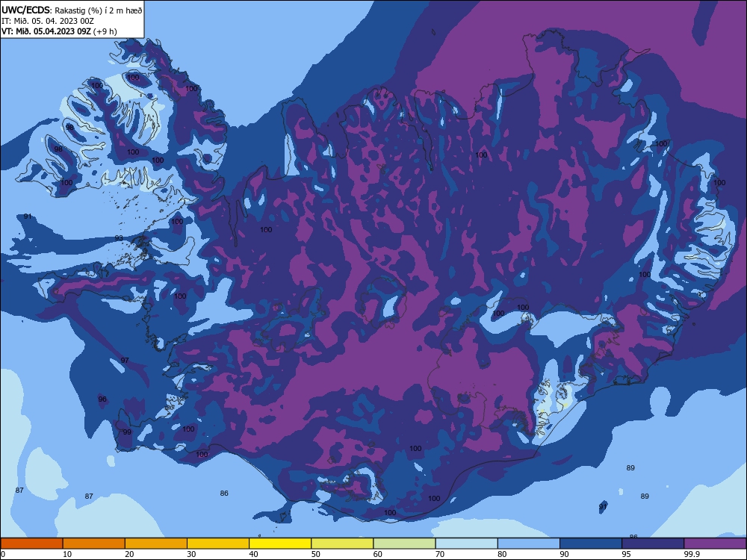Viewport: 747px width, 560px height.
Task: Select the indigo 95–99.9 legend swatch
Action: (653, 544)
